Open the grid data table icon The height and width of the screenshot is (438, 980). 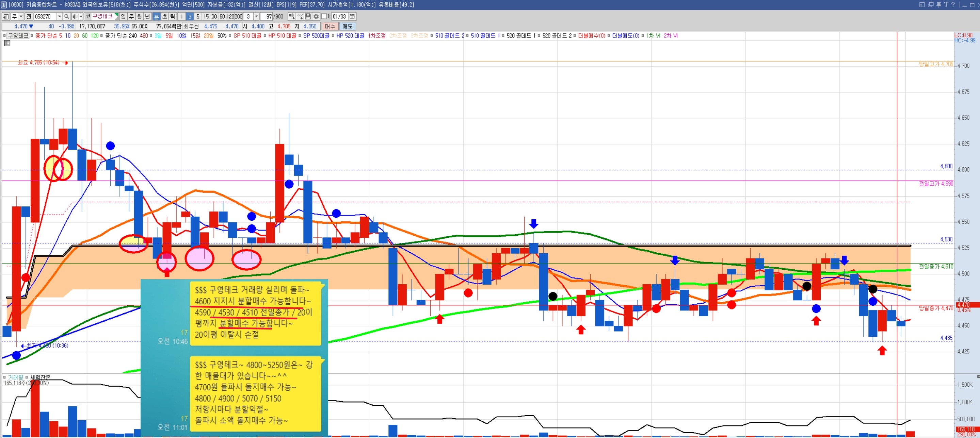coord(7,43)
